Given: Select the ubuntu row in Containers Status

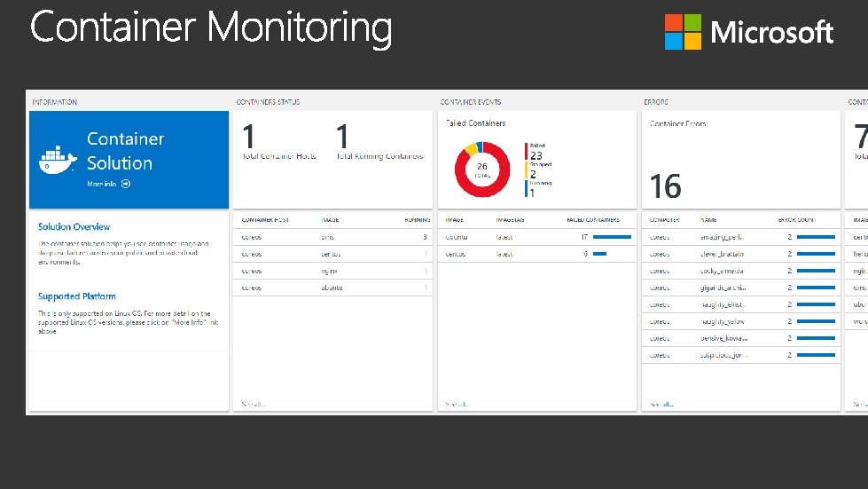Looking at the screenshot, I should [332, 288].
